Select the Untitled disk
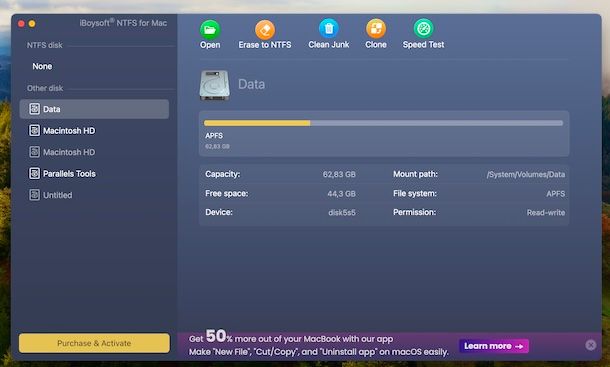This screenshot has height=367, width=610. point(94,195)
